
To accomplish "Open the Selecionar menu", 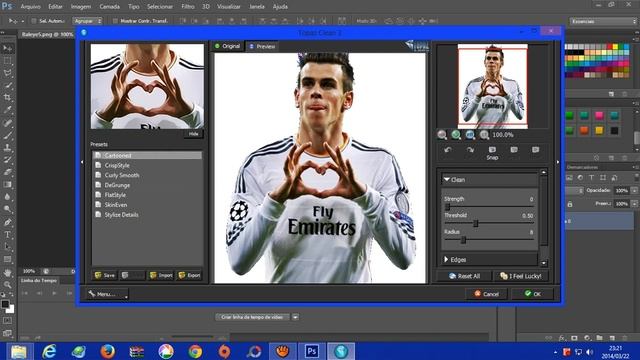I will click(160, 7).
